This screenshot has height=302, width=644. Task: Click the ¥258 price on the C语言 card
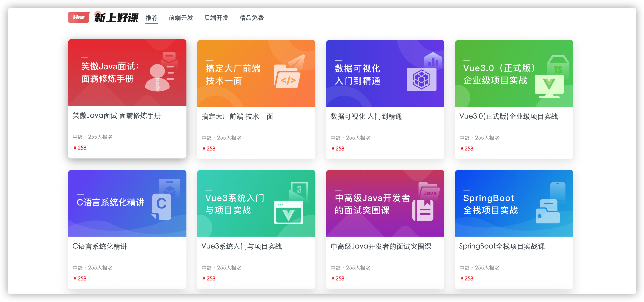(x=79, y=278)
